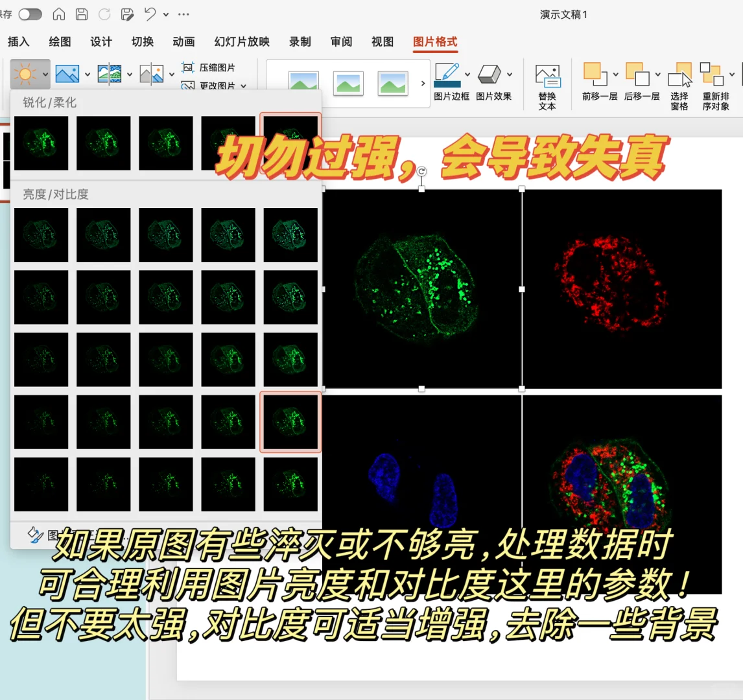Choose the second 锐化/柔化 preset thumbnail
Screen dimensions: 743x700
[x=103, y=143]
